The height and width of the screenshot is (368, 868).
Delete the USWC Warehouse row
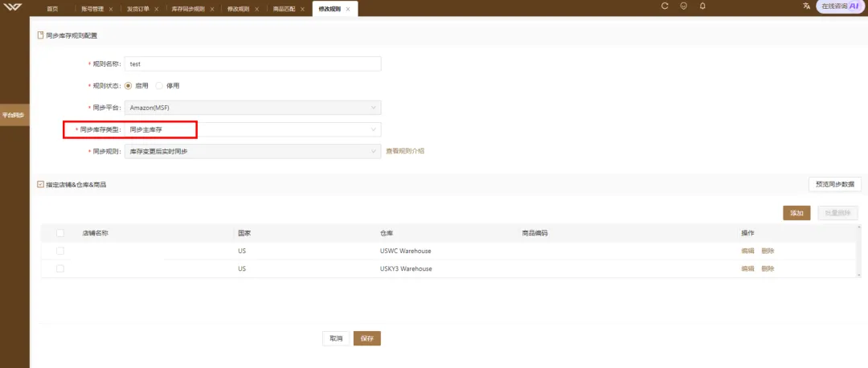click(x=768, y=251)
